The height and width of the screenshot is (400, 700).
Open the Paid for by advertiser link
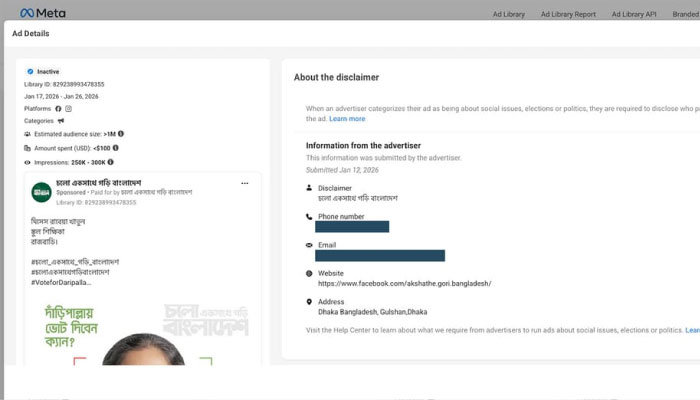point(157,192)
